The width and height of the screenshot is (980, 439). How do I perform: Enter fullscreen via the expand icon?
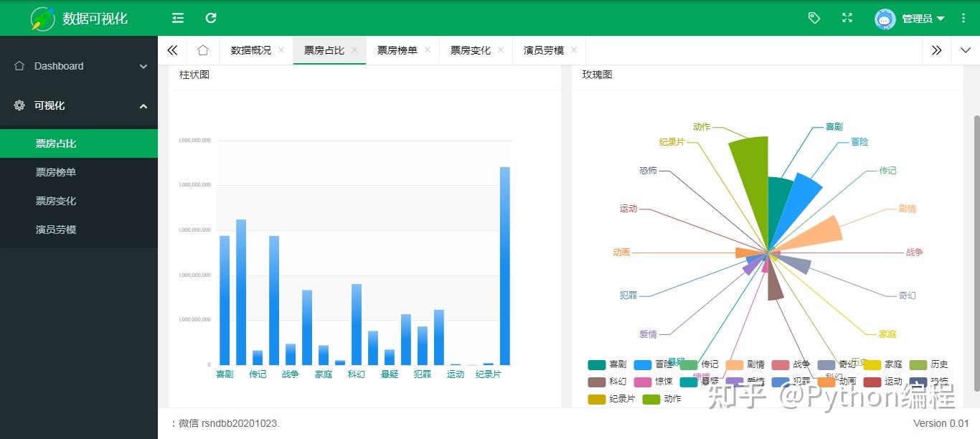pos(847,17)
